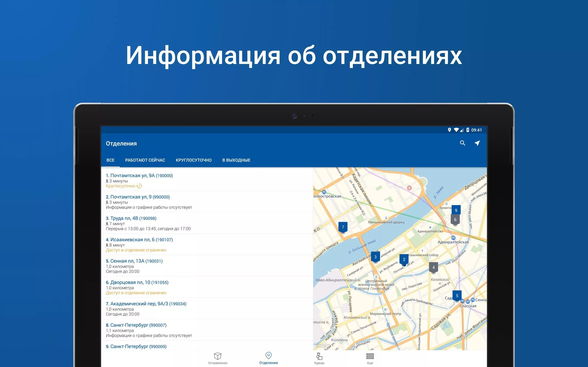Open office Почтамтская ул, 9А (190000)
This screenshot has width=588, height=367.
point(139,175)
